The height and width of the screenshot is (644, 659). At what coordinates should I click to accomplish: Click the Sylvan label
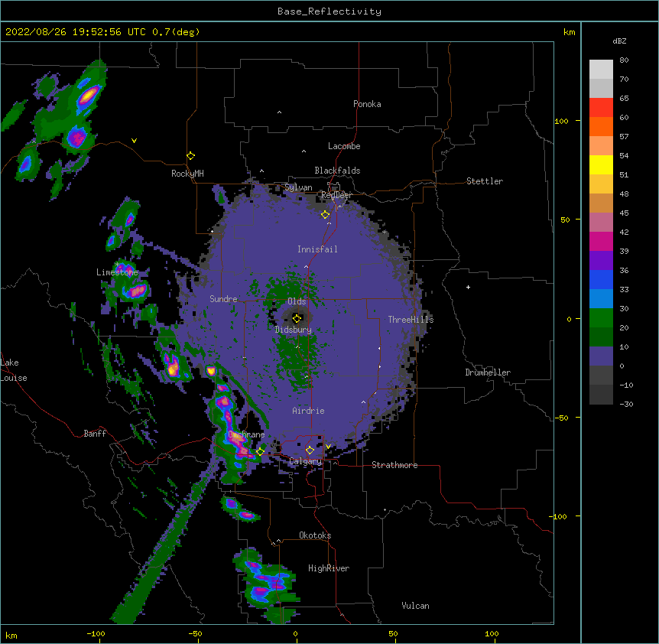298,187
